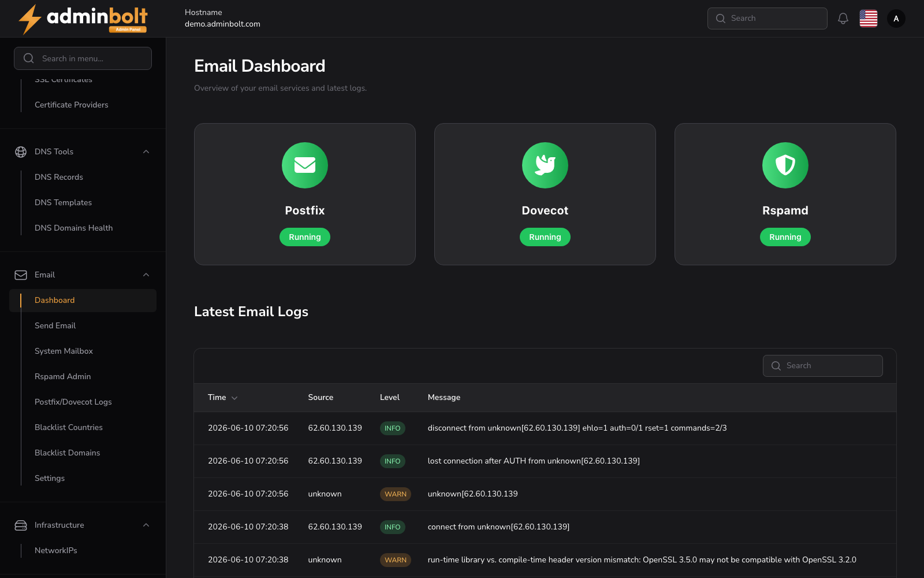Click the Latest Email Logs heading
The height and width of the screenshot is (578, 924).
[251, 312]
